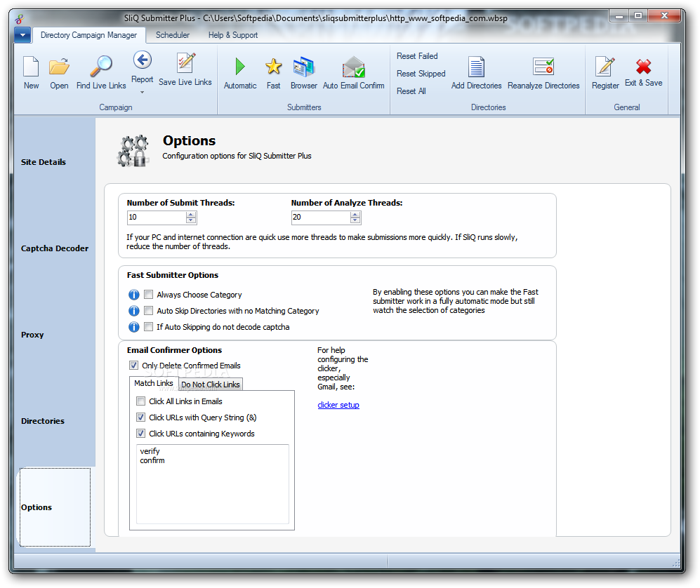Screen dimensions: 700x588
Task: Decrease Number of Analyze Threads
Action: point(355,220)
